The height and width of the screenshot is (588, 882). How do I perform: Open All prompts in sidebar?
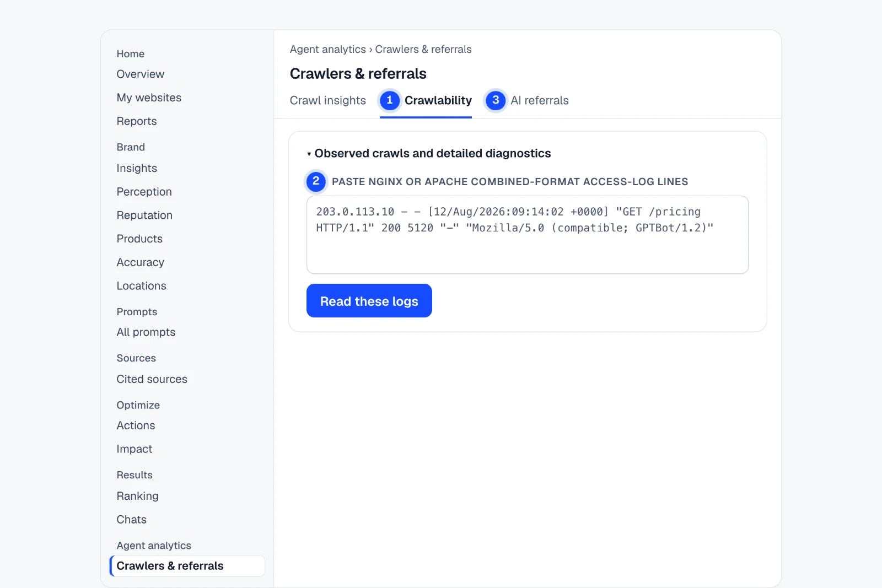tap(146, 332)
